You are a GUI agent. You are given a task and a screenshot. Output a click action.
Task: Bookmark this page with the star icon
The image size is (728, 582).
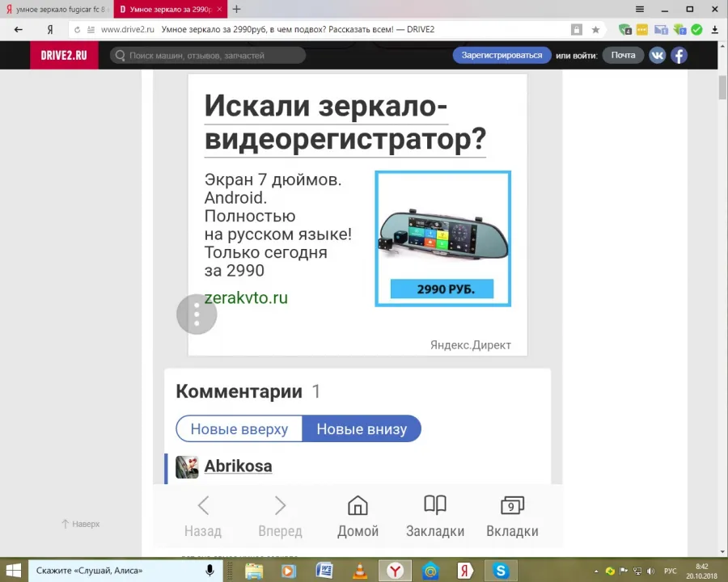(x=595, y=30)
